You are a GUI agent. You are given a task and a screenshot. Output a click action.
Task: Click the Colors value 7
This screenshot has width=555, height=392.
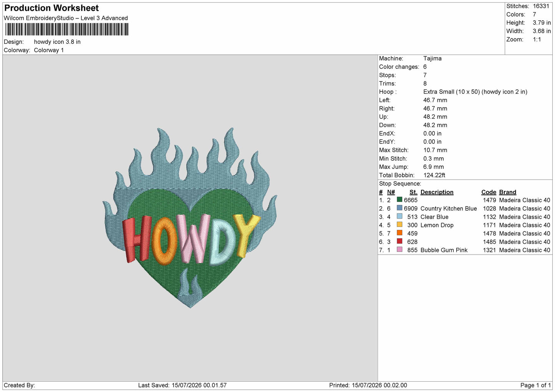(x=534, y=15)
